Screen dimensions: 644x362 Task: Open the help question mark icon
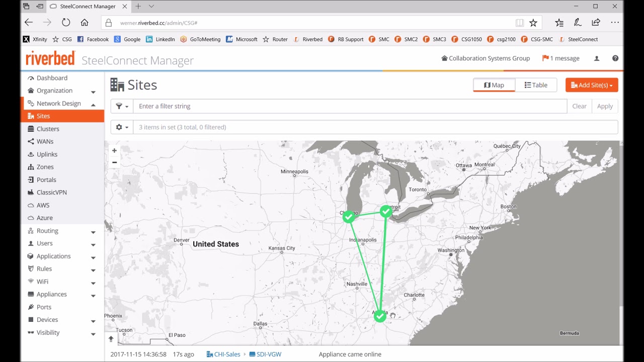point(615,58)
